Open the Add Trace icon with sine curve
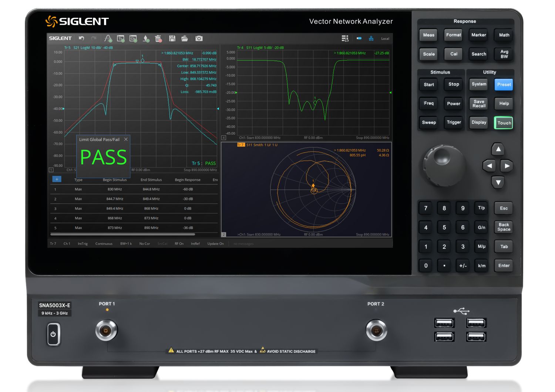The width and height of the screenshot is (555, 392). [108, 38]
